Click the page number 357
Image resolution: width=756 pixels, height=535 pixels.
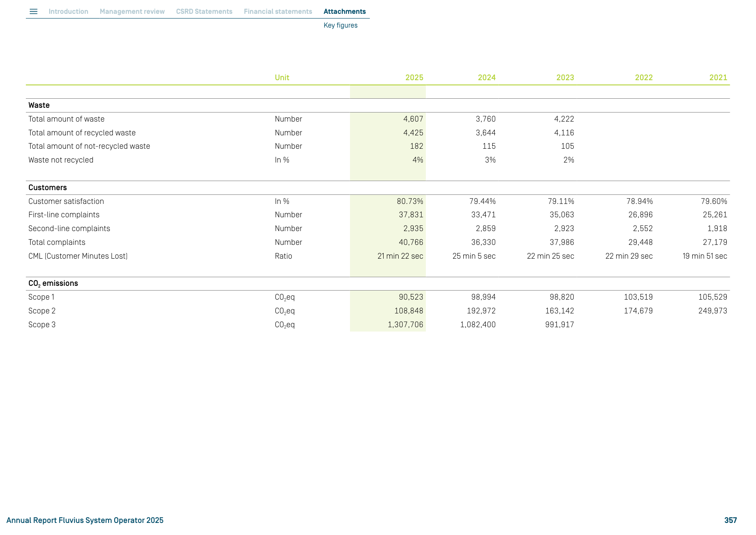tap(731, 520)
